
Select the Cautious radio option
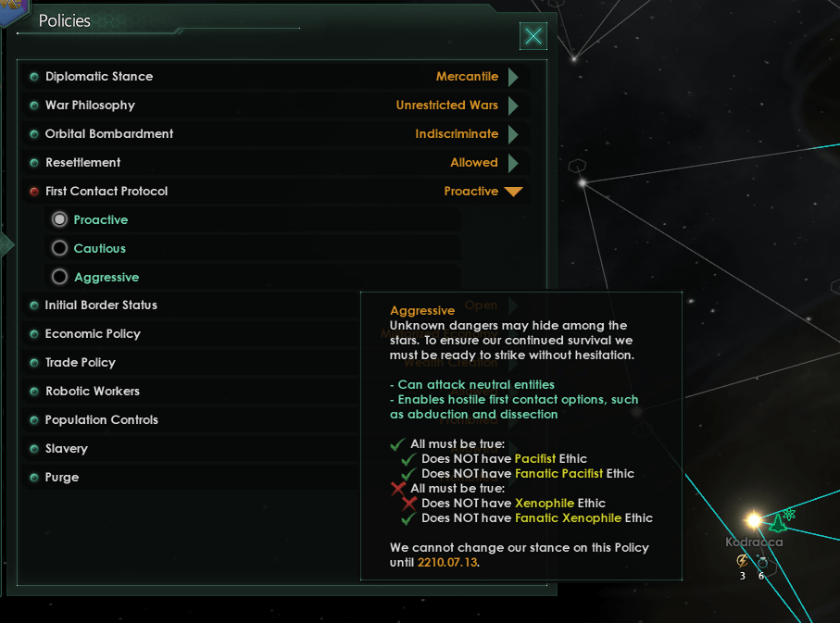59,248
